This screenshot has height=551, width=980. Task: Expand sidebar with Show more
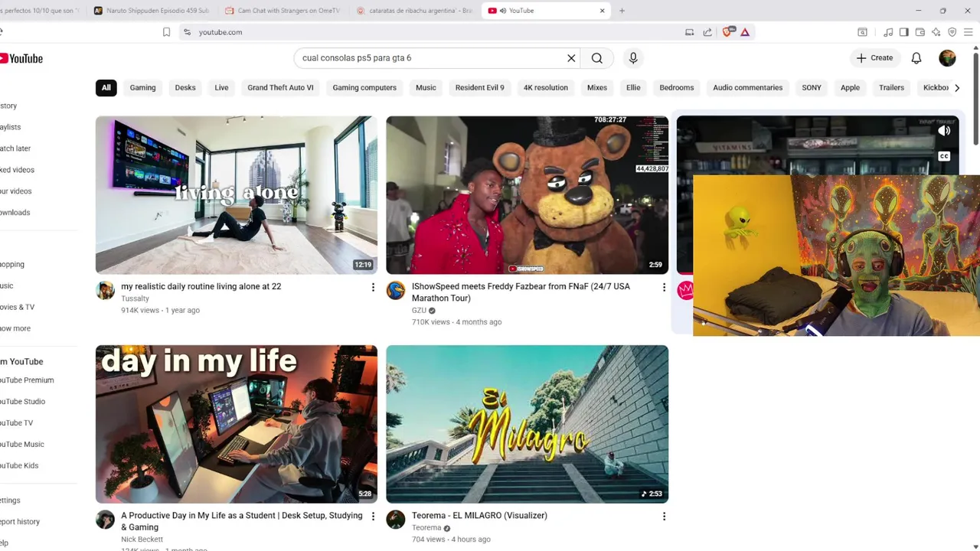[x=15, y=329]
